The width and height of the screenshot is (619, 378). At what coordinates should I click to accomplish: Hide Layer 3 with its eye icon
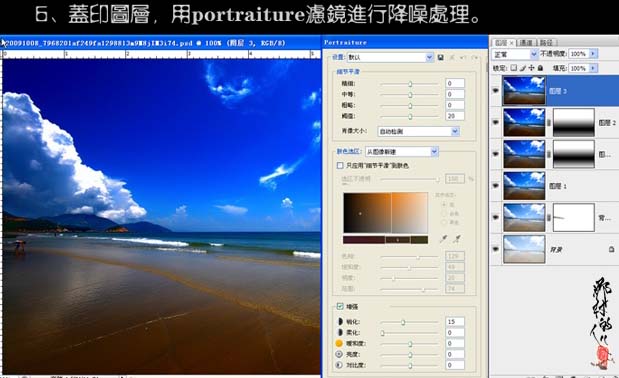(x=496, y=91)
